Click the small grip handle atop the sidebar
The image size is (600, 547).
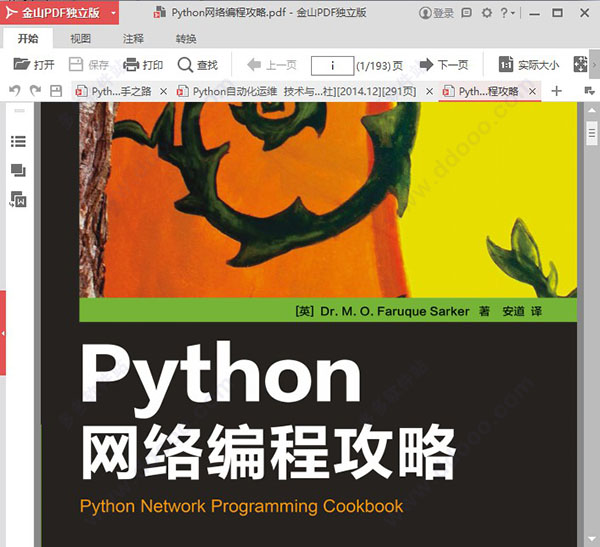pos(19,111)
